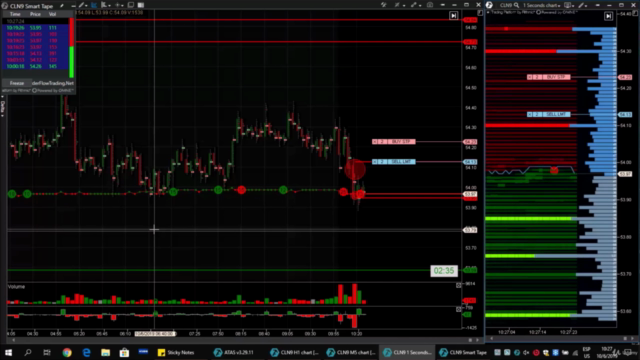Screen dimensions: 640x360
Task: Click the ESP US language indicator
Action: (587, 352)
